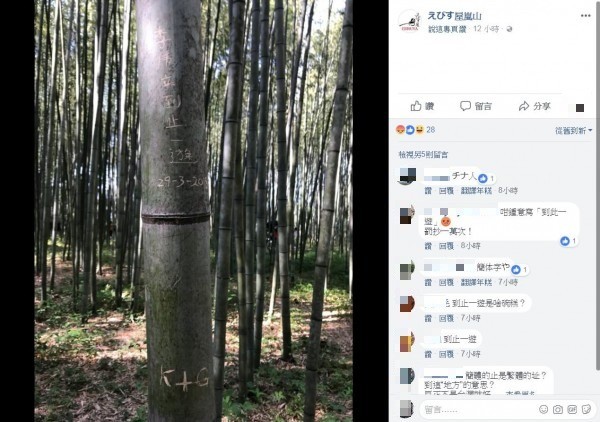The image size is (600, 422).
Task: Open the えびす屋嵐山 page name link
Action: 454,16
